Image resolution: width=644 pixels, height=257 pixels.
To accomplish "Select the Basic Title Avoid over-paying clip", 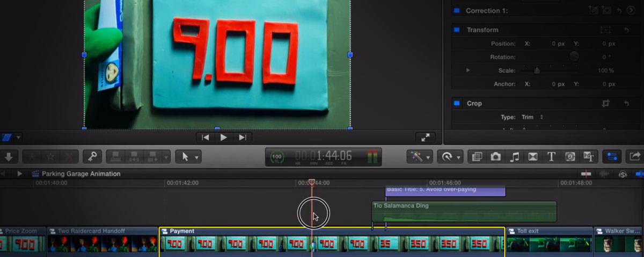I will 445,191.
